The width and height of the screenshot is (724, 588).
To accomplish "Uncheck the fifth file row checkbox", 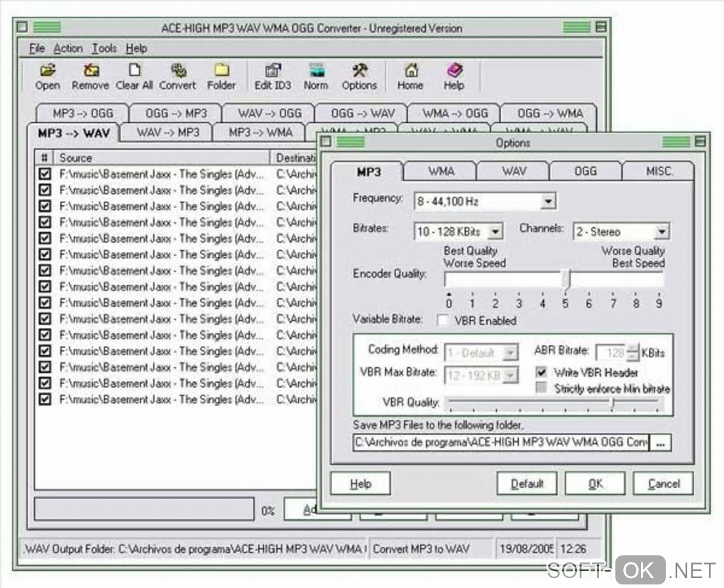I will coord(45,239).
